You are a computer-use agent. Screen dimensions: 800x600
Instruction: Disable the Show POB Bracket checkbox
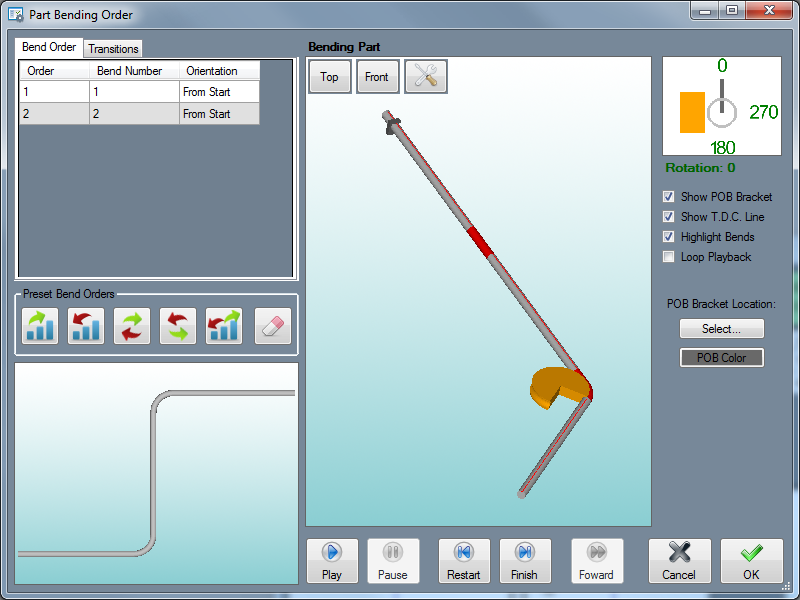[669, 197]
